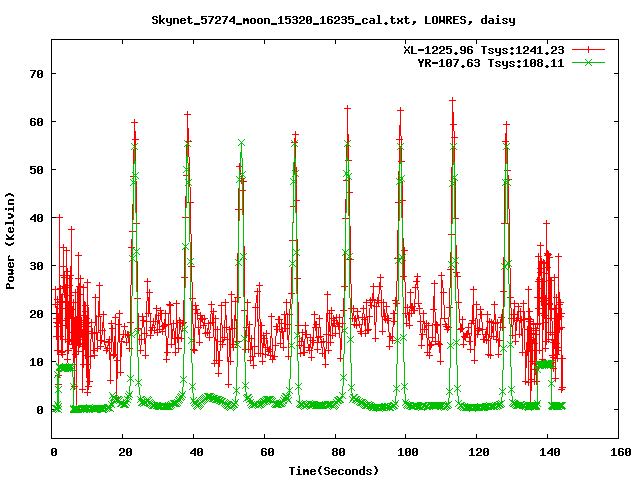640x480 pixels.
Task: Click x-axis tick label 40
Action: pos(196,452)
